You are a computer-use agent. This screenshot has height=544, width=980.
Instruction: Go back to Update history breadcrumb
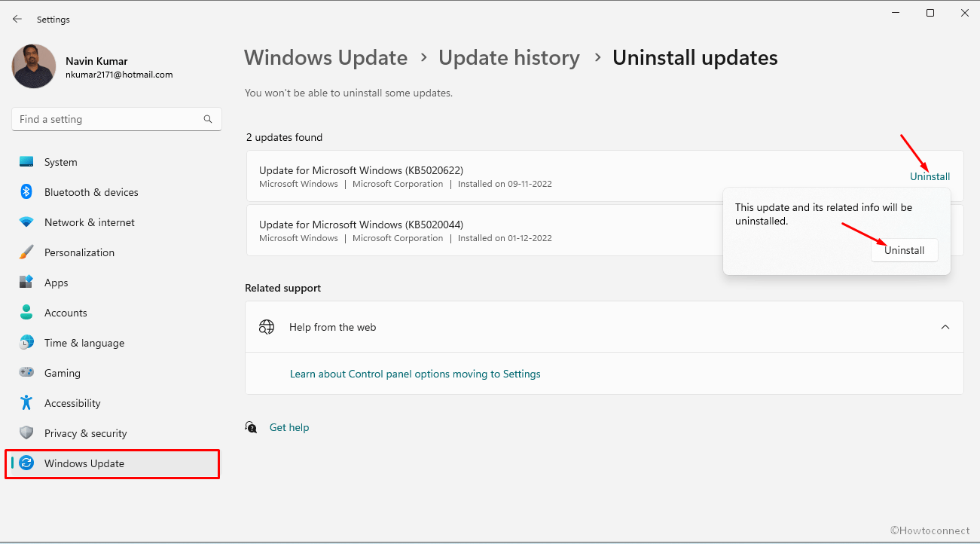pyautogui.click(x=509, y=58)
